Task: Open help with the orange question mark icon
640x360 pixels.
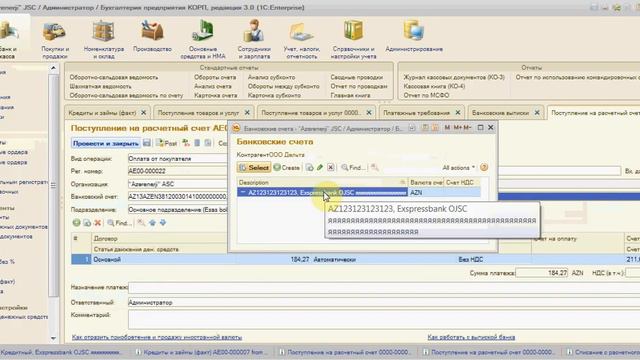Action: coord(484,167)
